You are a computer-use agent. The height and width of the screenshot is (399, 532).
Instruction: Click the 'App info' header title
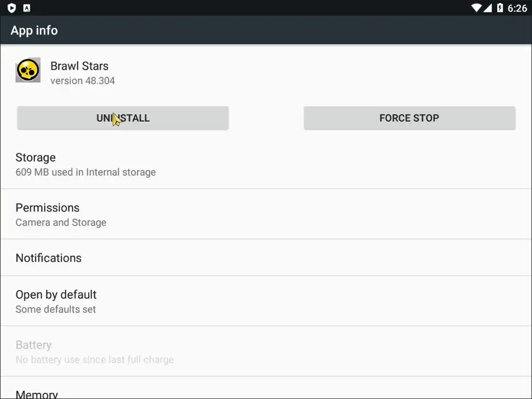coord(34,30)
